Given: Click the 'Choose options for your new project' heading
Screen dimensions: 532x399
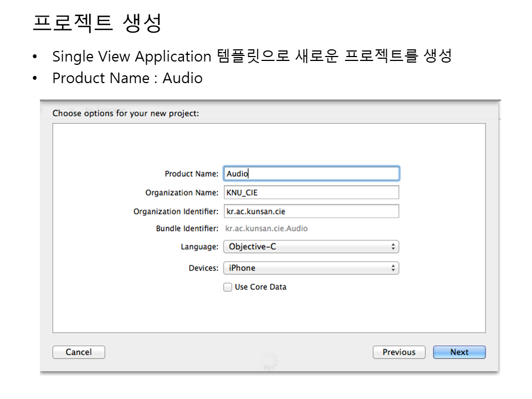Looking at the screenshot, I should [125, 113].
